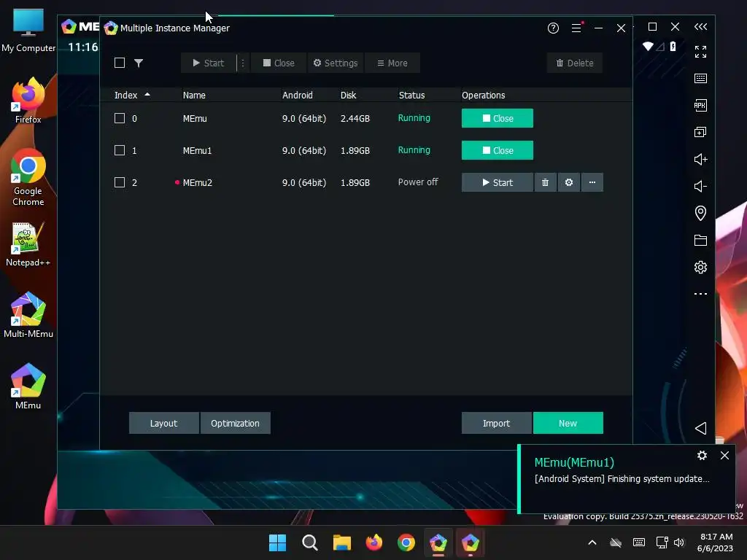The image size is (747, 560).
Task: Open Notepad++ desktop shortcut
Action: click(x=28, y=244)
